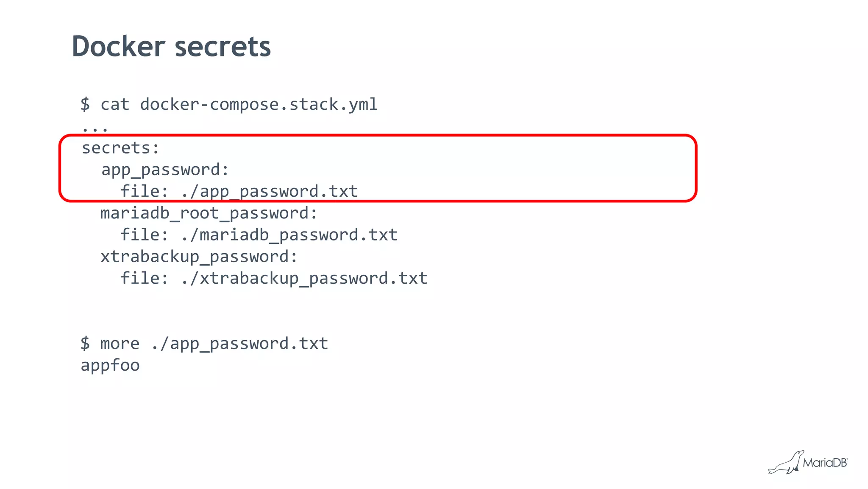This screenshot has width=868, height=489.
Task: Select the "mariadb_root_password:" key
Action: click(x=209, y=213)
